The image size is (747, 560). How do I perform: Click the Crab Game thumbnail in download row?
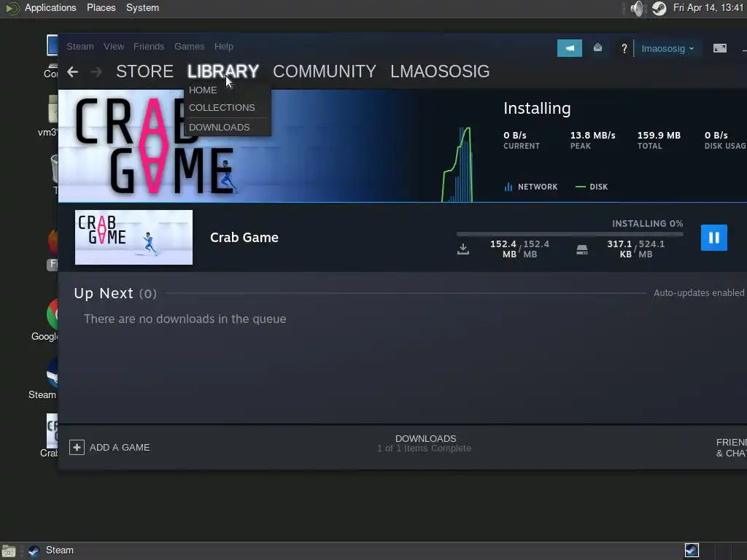tap(134, 237)
